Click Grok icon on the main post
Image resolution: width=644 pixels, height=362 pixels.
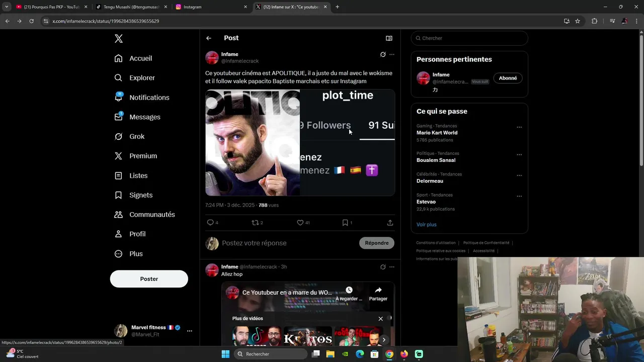[x=383, y=54]
